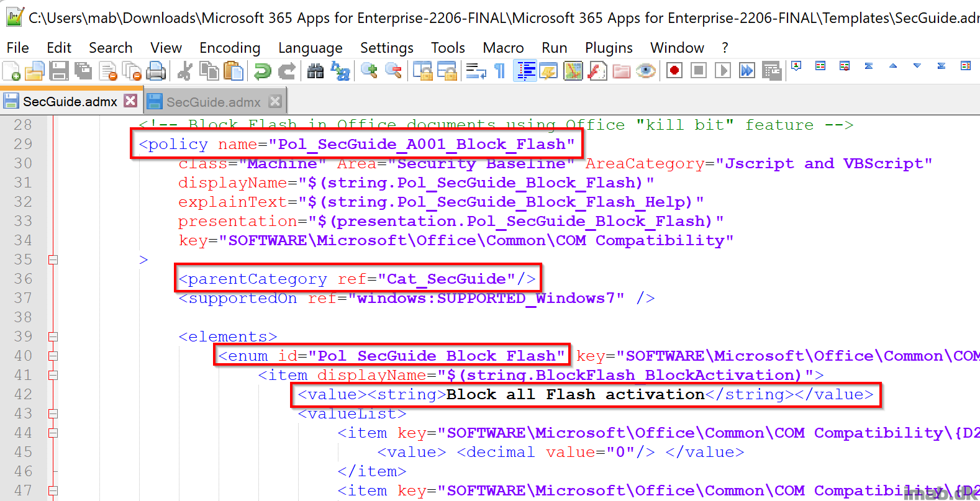
Task: Go to previous difference up arrow
Action: coord(893,66)
